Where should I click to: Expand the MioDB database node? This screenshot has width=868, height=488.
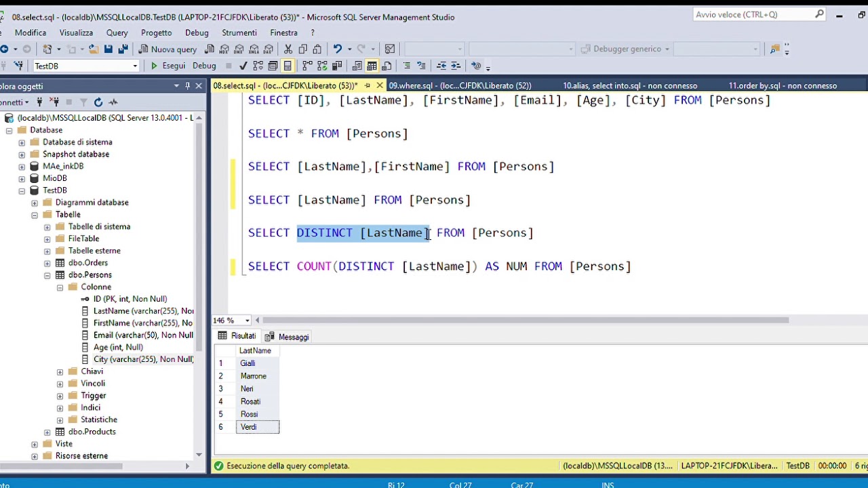click(x=22, y=178)
